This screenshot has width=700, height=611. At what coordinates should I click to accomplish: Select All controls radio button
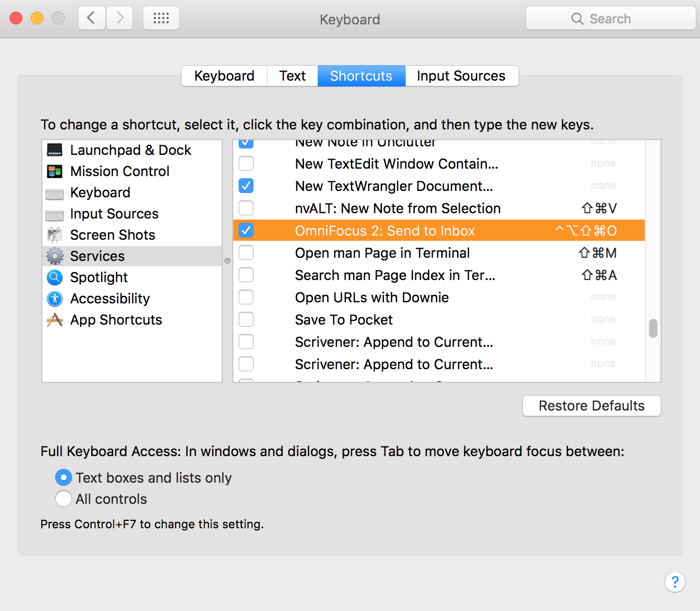(x=64, y=499)
